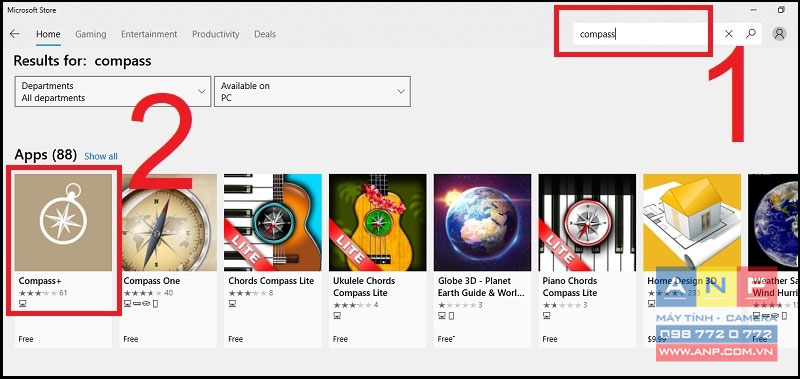This screenshot has width=800, height=379.
Task: Open the Productivity tab
Action: [x=216, y=34]
